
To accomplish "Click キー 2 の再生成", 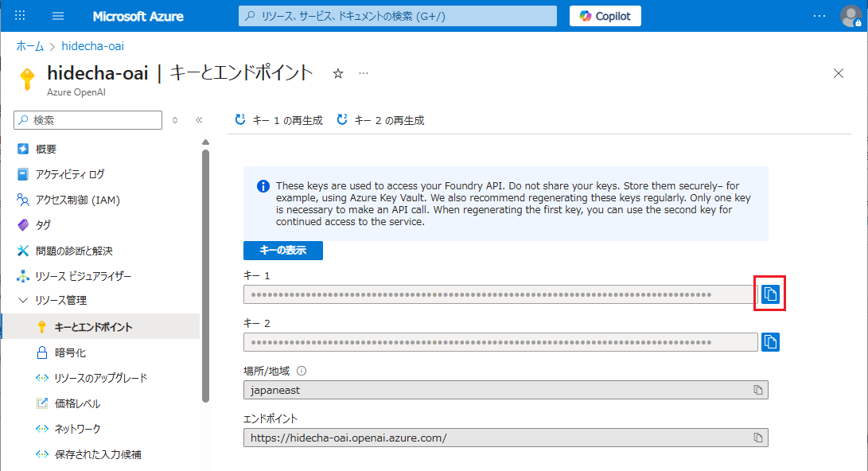I will [380, 120].
